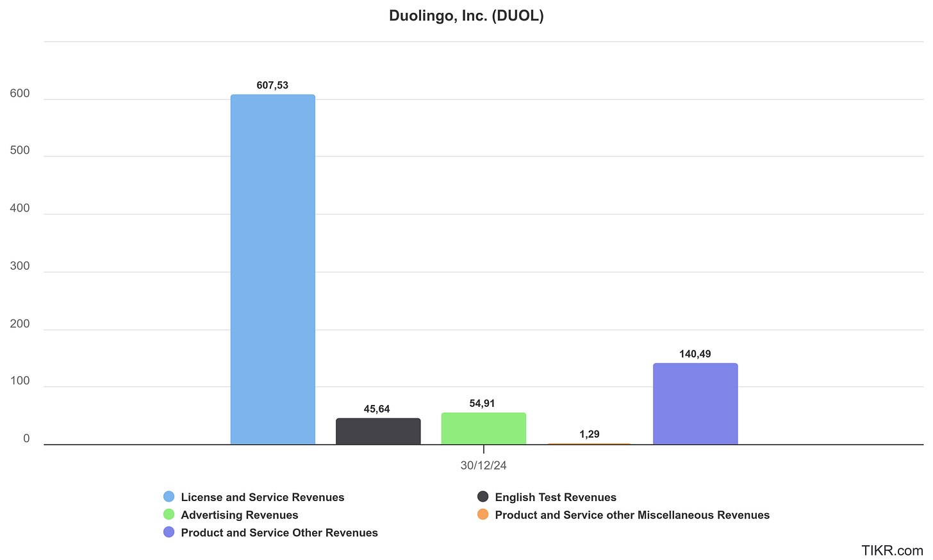Click the orange Miscellaneous Revenues legend dot
The image size is (933, 560).
[483, 515]
